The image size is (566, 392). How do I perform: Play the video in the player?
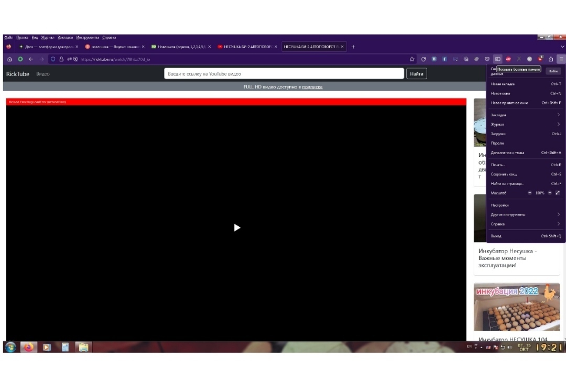(237, 228)
